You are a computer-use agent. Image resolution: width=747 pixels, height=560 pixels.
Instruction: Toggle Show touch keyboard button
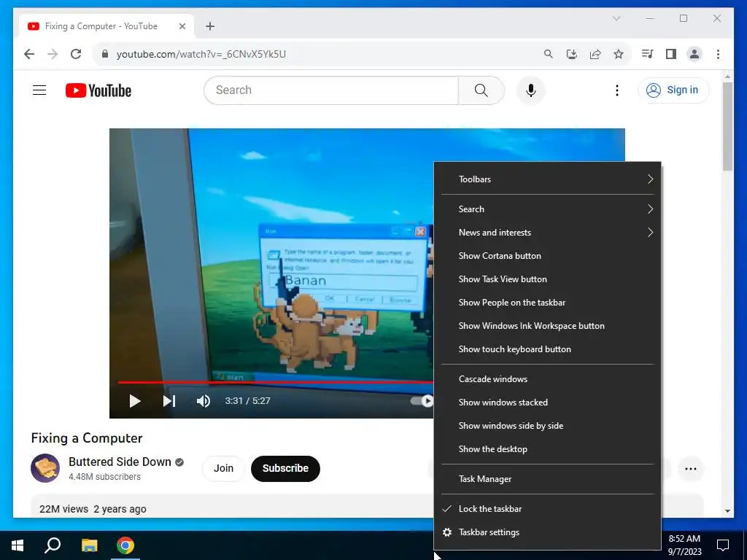[547, 349]
